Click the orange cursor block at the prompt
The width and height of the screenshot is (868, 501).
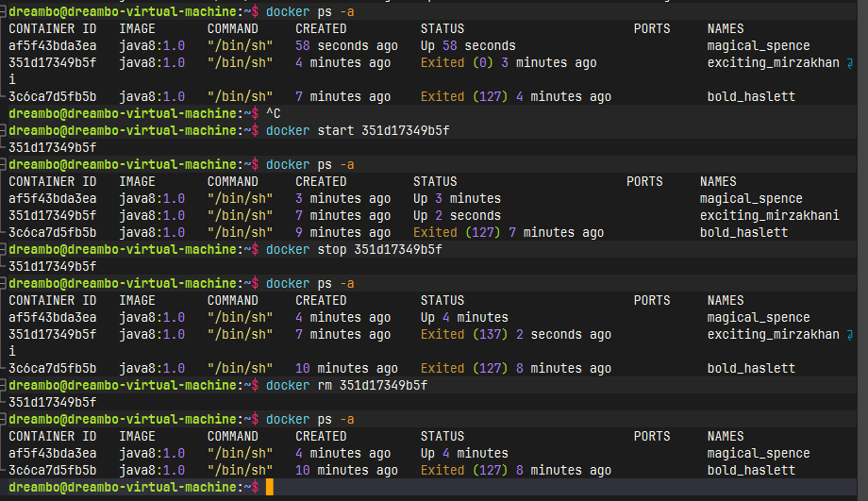(x=270, y=487)
